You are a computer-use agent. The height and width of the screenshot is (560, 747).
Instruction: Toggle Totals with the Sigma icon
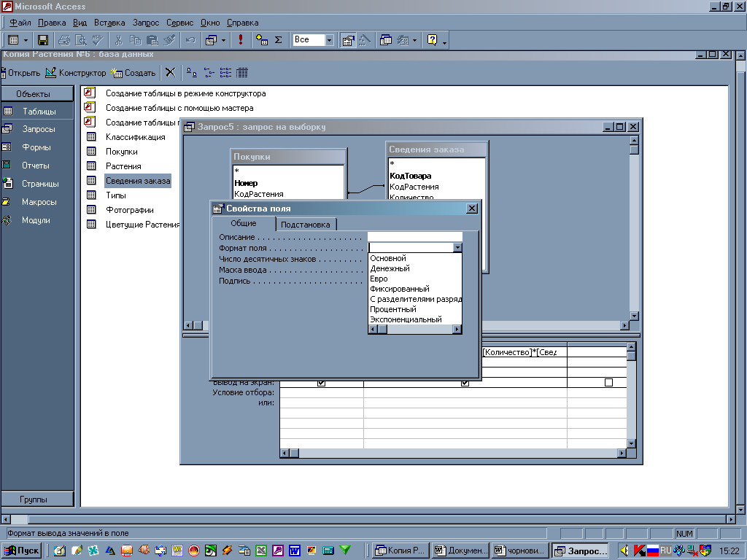coord(279,40)
